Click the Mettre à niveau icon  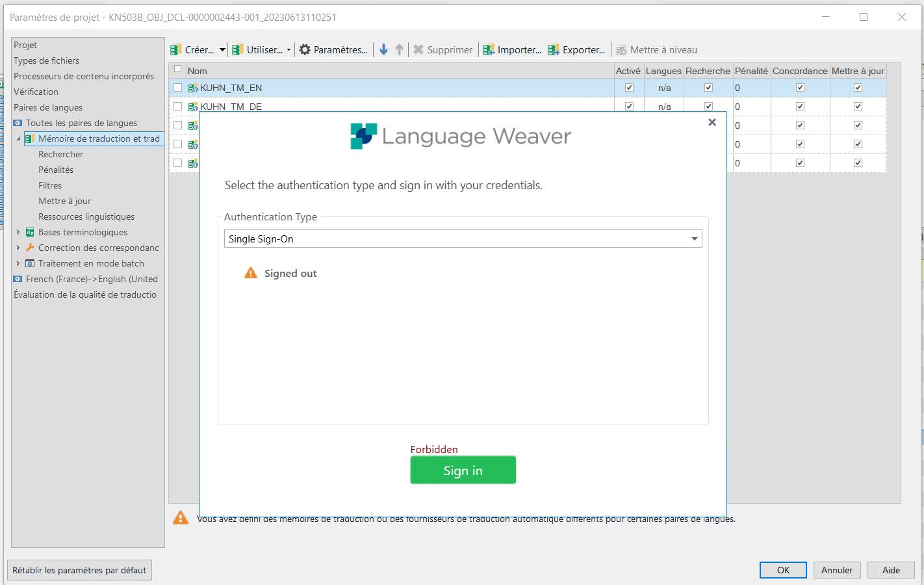622,49
